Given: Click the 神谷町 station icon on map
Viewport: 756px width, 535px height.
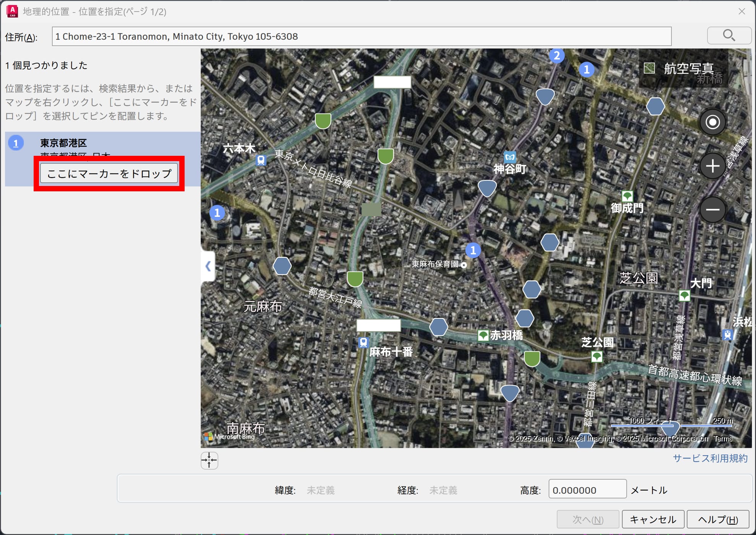Looking at the screenshot, I should [x=510, y=157].
